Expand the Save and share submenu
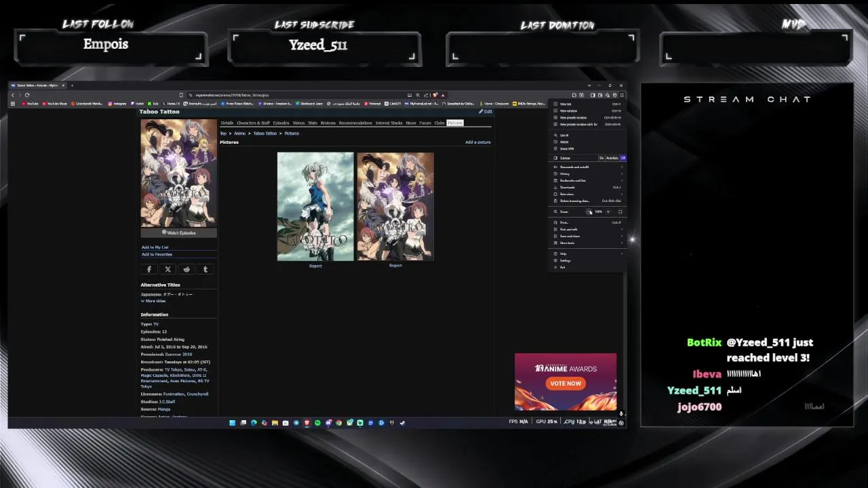Viewport: 868px width, 488px height. click(588, 236)
